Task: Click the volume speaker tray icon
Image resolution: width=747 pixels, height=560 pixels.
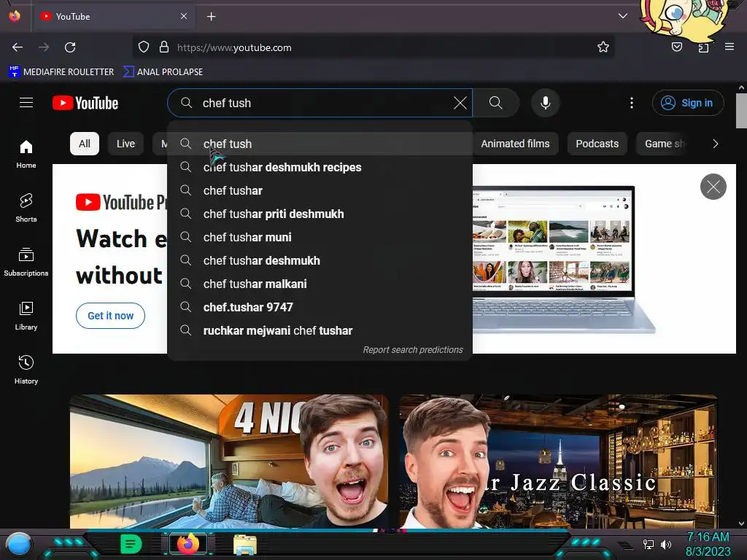Action: pos(666,544)
